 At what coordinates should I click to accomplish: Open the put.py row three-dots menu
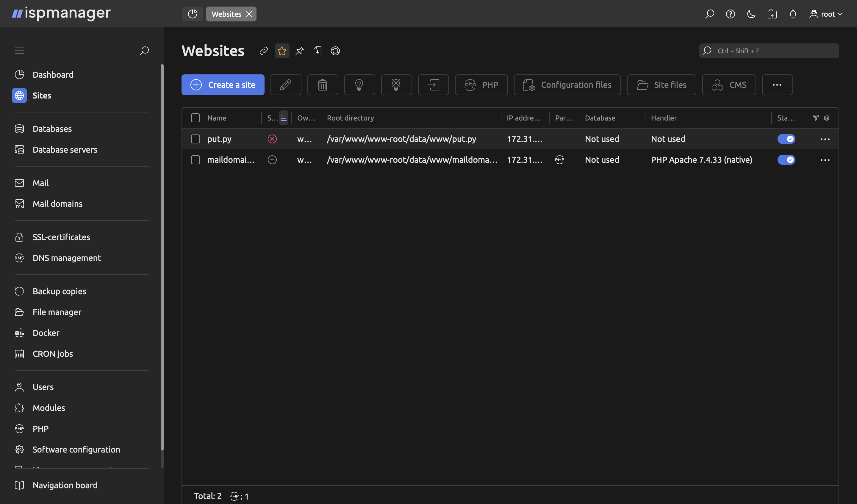(x=825, y=139)
